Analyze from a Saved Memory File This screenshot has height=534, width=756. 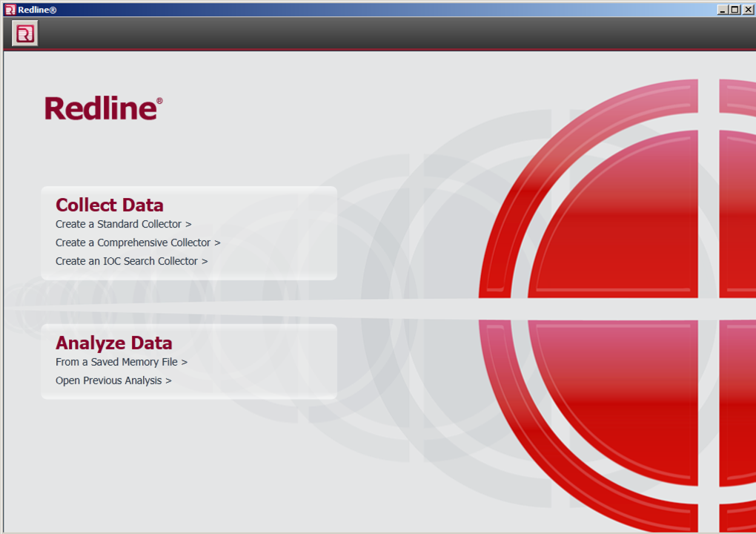(122, 362)
